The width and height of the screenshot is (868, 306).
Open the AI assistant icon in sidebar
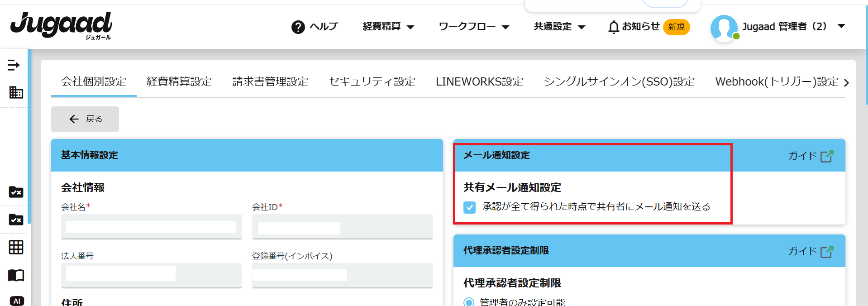click(16, 301)
